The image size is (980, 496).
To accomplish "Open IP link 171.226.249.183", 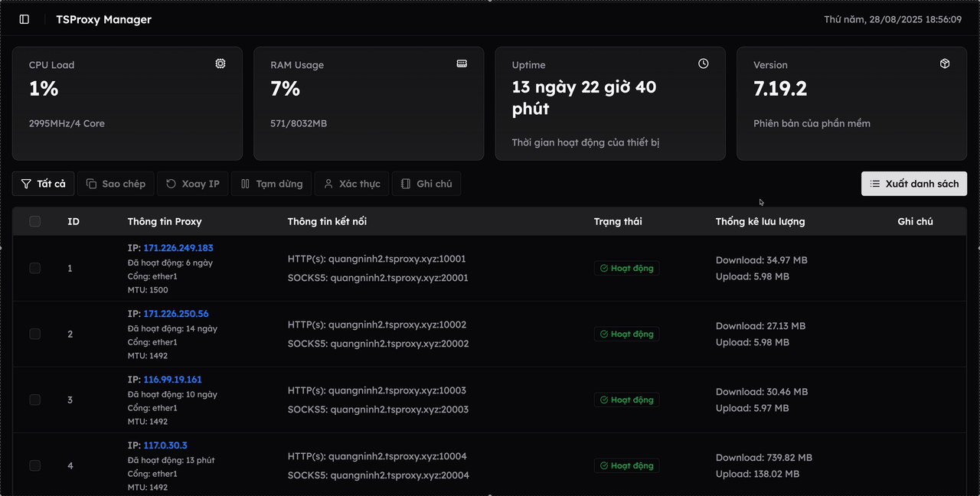I will click(x=178, y=248).
